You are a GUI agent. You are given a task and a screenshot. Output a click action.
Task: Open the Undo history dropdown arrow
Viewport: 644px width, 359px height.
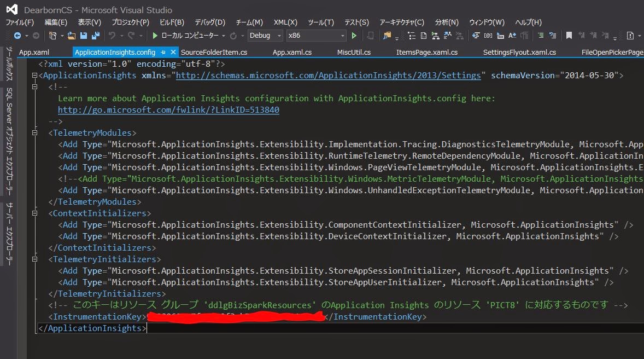(x=121, y=36)
